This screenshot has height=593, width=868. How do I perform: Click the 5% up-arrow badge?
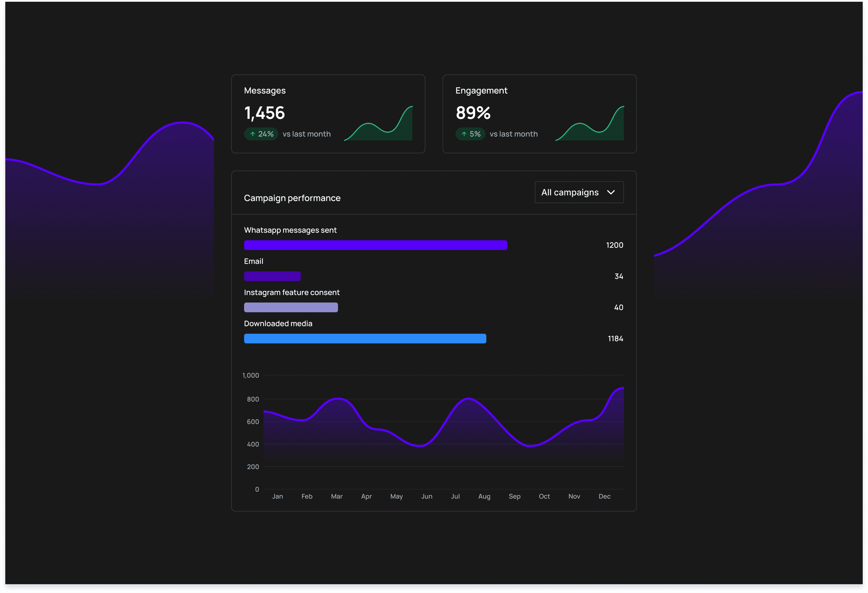click(x=470, y=134)
